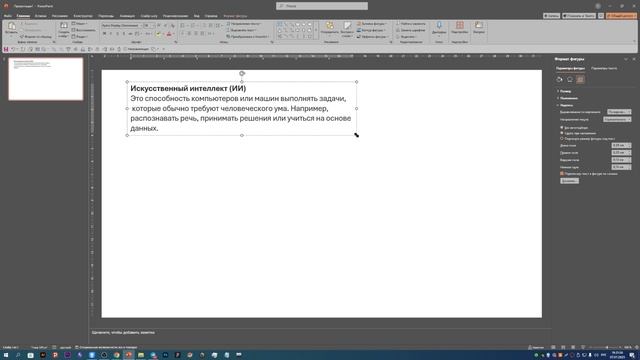Click the zoom slider in the status bar
Image resolution: width=640 pixels, height=360 pixels.
[606, 347]
